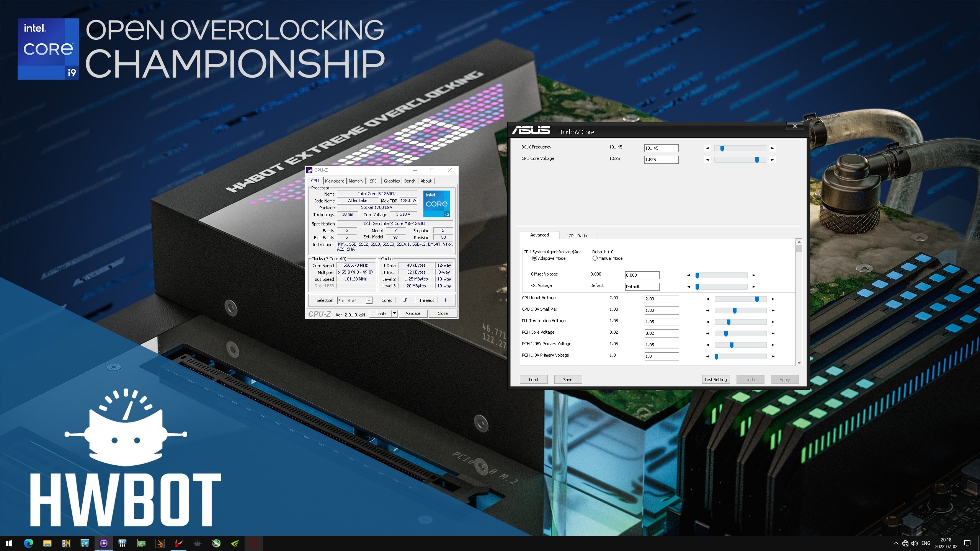Raise CPU Core Voltage with right arrow
The image size is (980, 551).
click(x=773, y=160)
